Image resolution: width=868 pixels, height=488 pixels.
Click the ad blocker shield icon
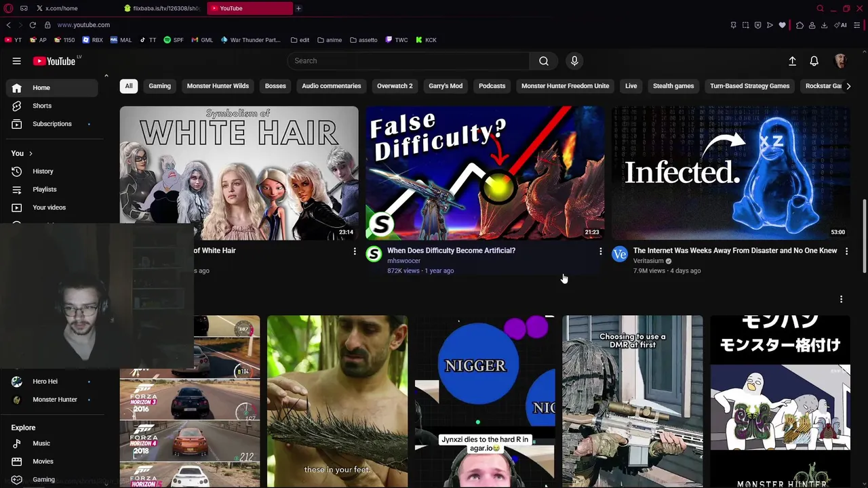coord(757,25)
